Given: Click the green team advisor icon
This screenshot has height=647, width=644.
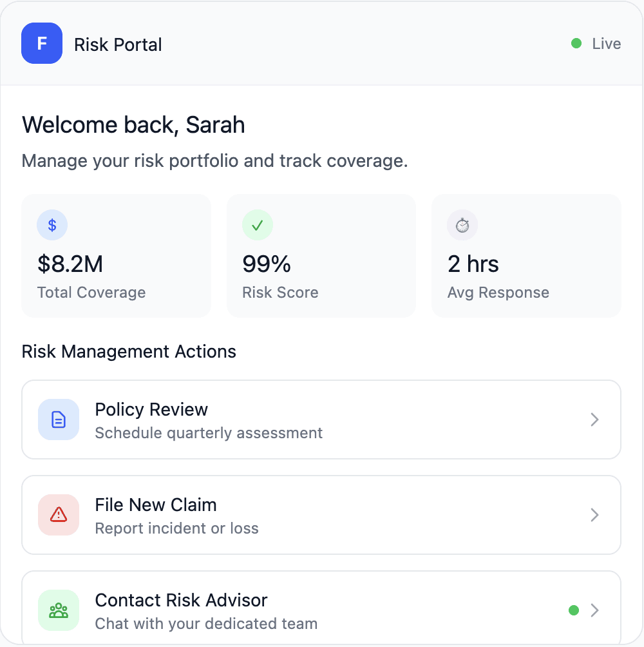Looking at the screenshot, I should (x=59, y=610).
